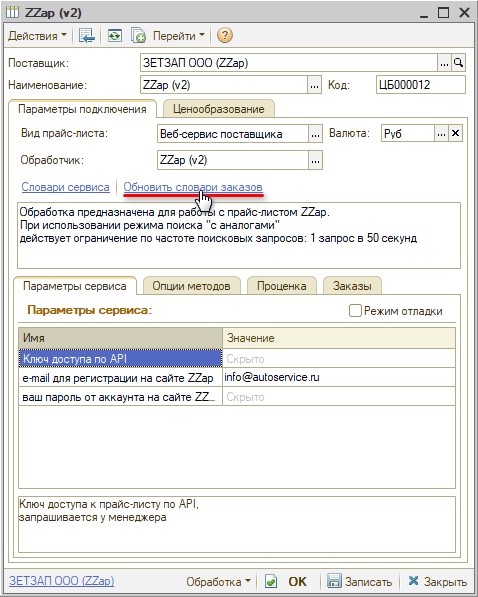This screenshot has height=597, width=478.
Task: Open the Обработка dropdown menu
Action: (218, 582)
